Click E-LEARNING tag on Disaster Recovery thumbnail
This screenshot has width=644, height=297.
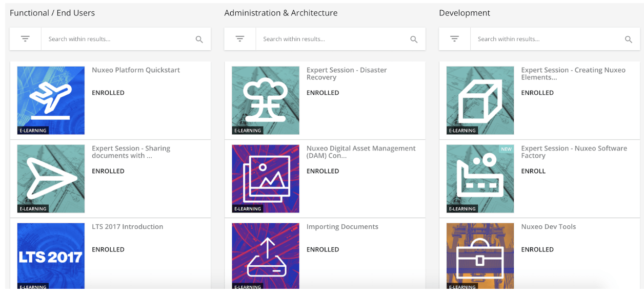coord(248,131)
